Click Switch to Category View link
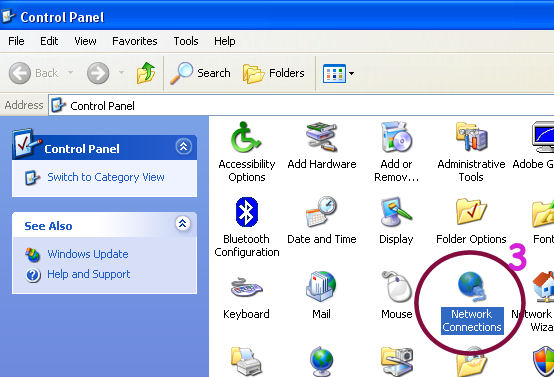This screenshot has width=554, height=377. tap(106, 177)
